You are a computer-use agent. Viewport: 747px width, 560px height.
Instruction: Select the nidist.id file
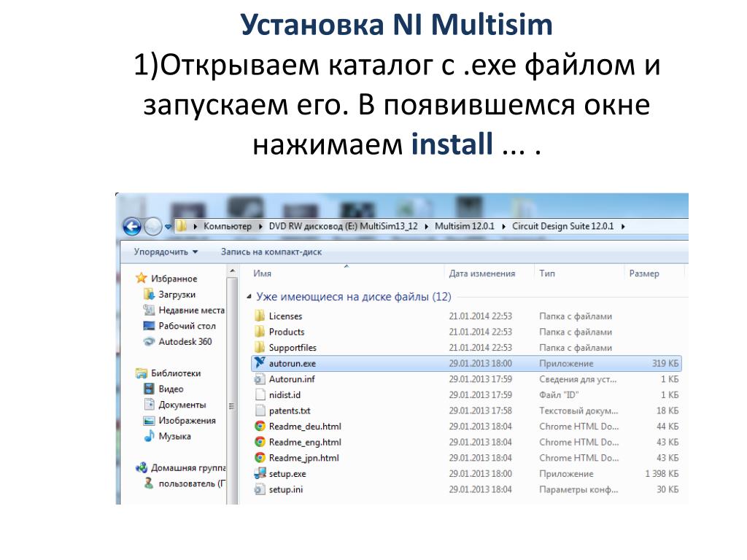pos(285,394)
